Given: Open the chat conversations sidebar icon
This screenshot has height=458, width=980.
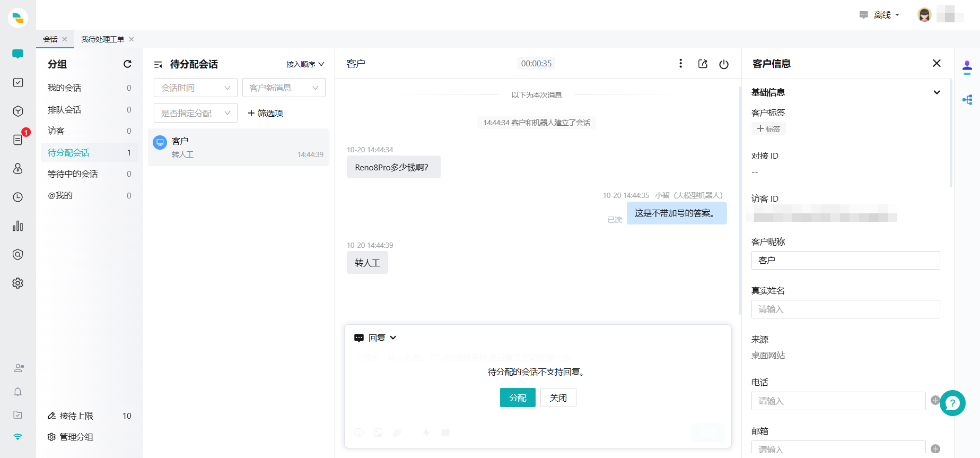Looking at the screenshot, I should point(17,54).
